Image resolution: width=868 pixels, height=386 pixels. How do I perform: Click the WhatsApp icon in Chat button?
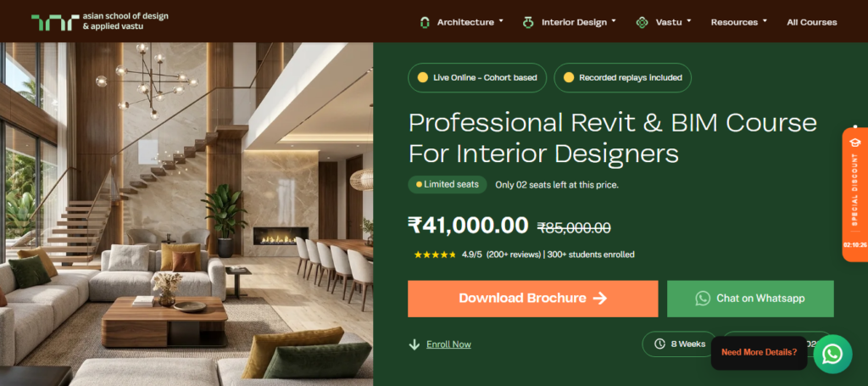[703, 299]
